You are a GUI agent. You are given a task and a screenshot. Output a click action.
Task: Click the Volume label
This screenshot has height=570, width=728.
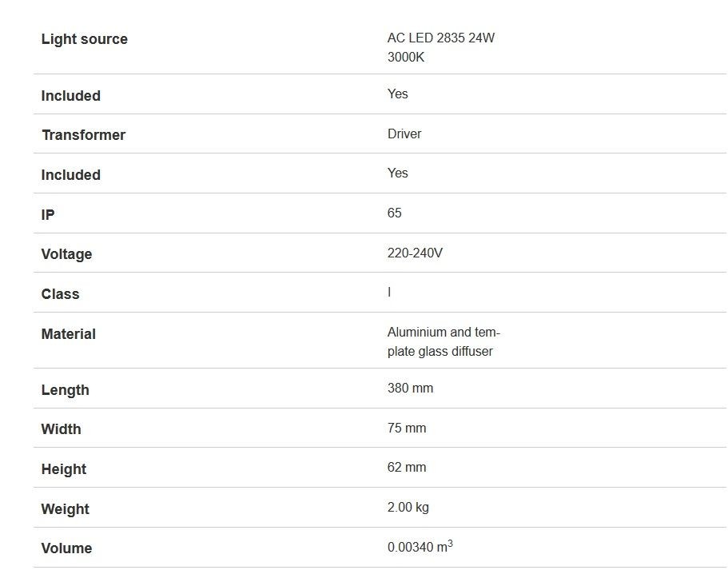pyautogui.click(x=66, y=548)
